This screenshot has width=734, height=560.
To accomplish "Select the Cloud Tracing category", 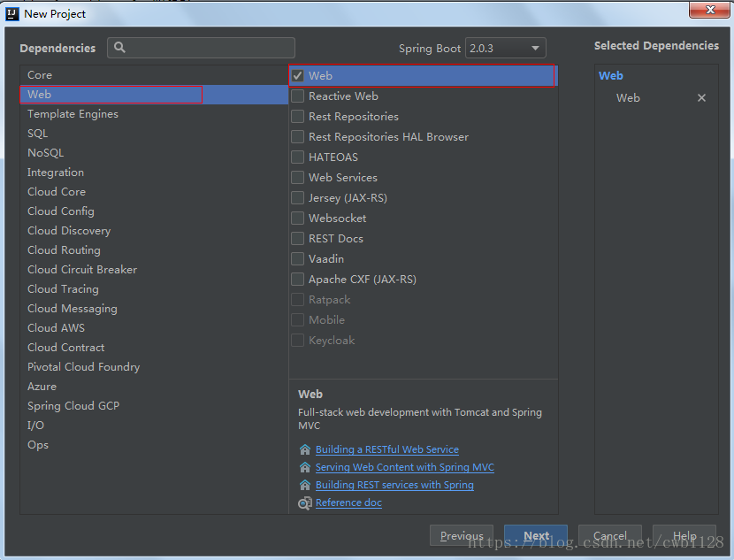I will [154, 289].
